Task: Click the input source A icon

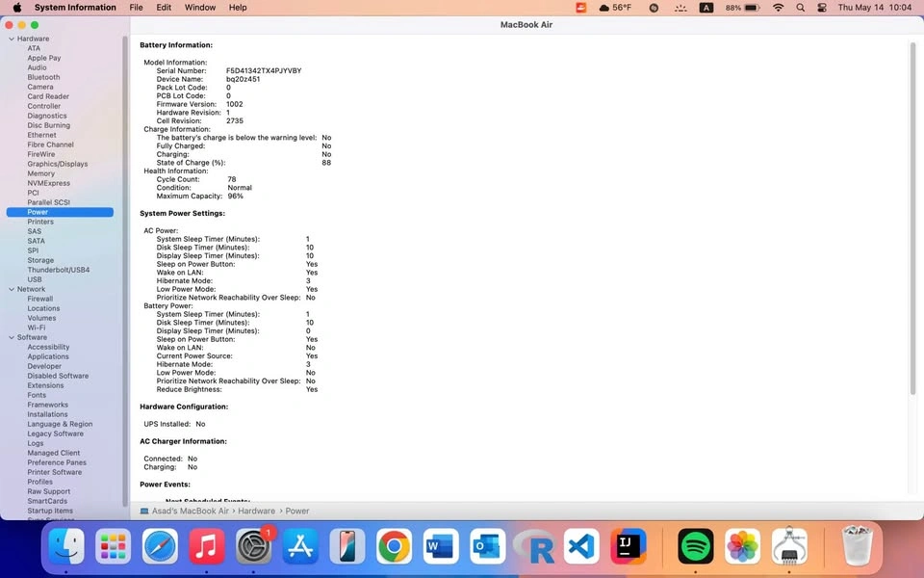Action: click(706, 8)
